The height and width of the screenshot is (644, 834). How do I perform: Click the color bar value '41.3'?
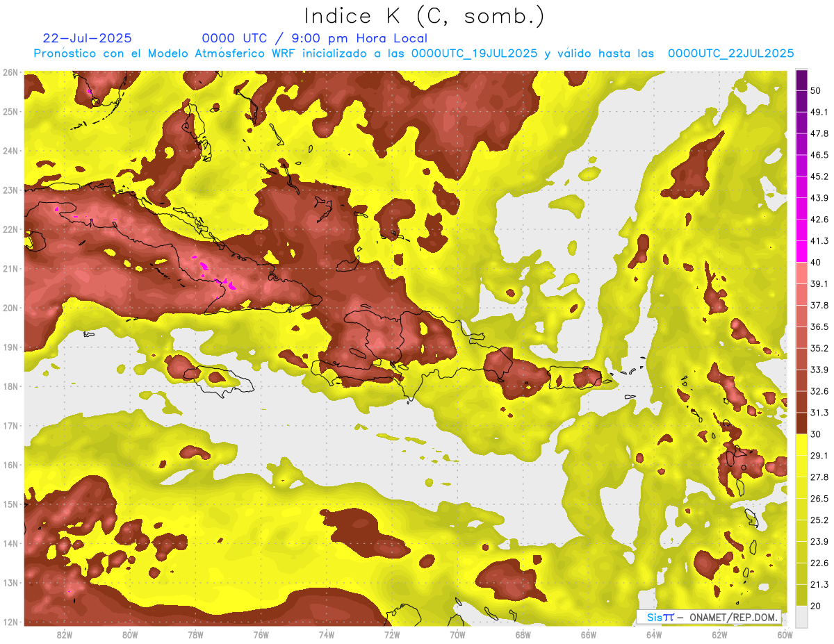[x=819, y=241]
